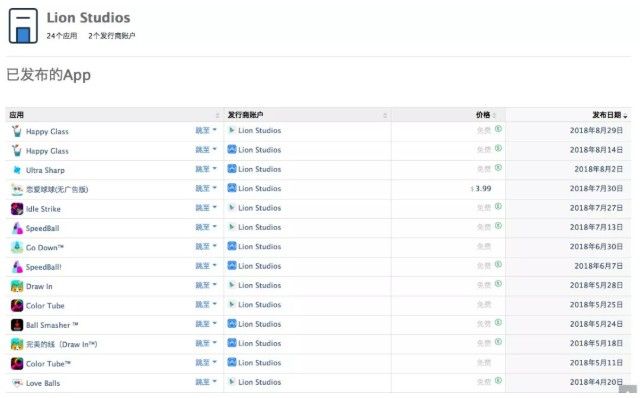The image size is (643, 398).
Task: Click the date 2018年7月27日
Action: (x=596, y=208)
